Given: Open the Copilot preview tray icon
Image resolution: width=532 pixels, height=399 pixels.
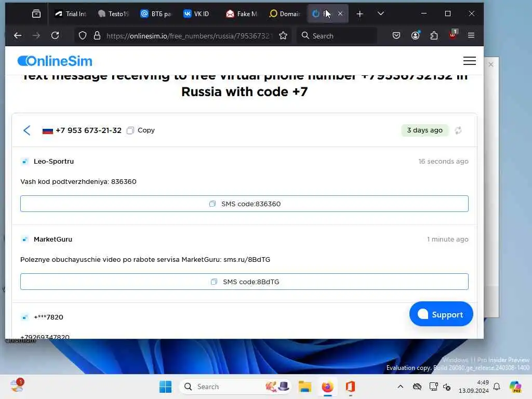Looking at the screenshot, I should click(x=516, y=387).
